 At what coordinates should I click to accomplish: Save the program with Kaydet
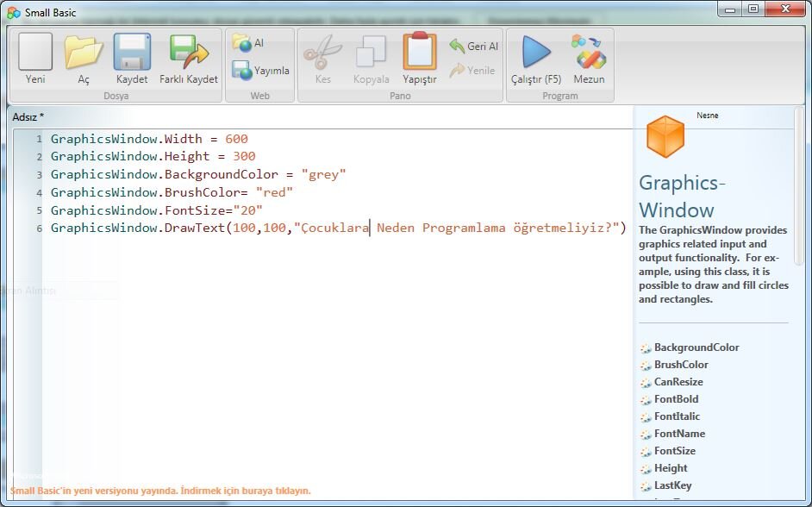[x=132, y=58]
